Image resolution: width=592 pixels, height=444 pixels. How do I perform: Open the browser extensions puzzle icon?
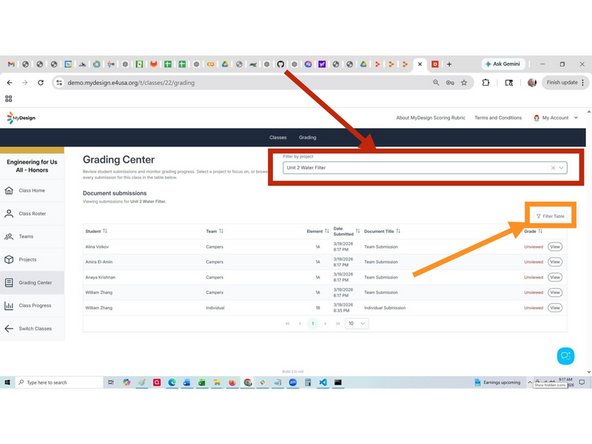[486, 83]
